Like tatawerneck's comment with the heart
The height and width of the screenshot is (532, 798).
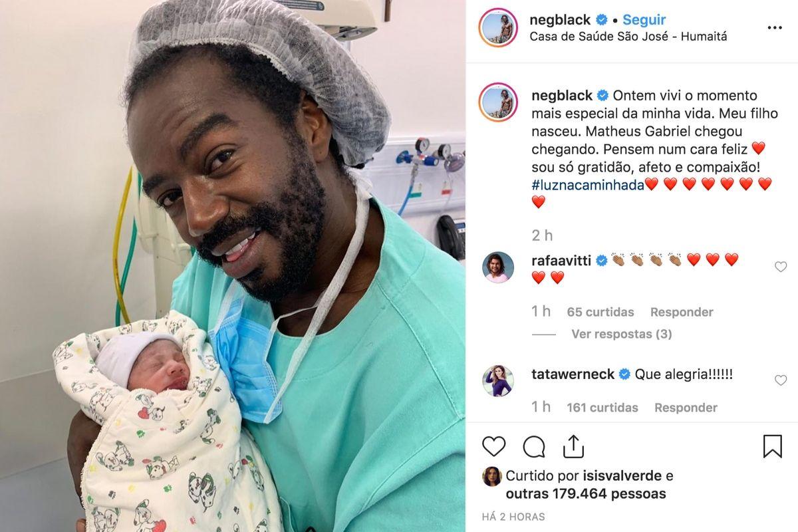click(781, 380)
